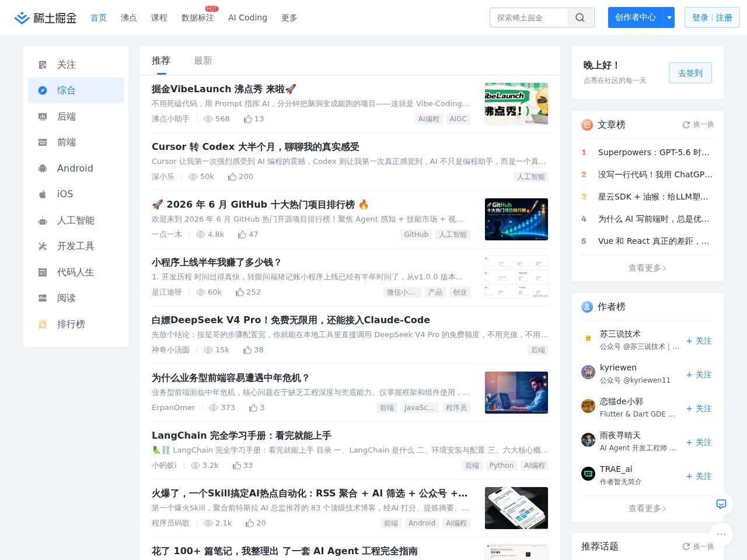Click the search magnifier icon
The image size is (747, 560).
point(580,17)
